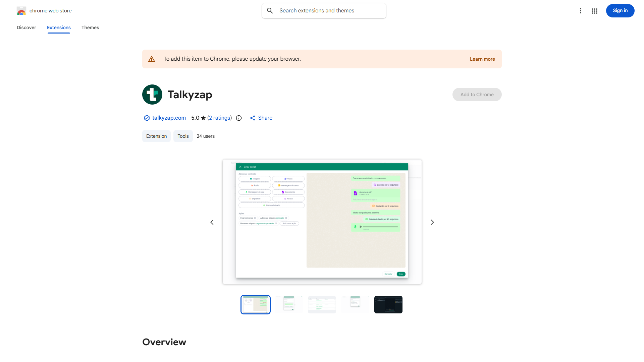Select the dark-themed fifth screenshot thumbnail
The height and width of the screenshot is (362, 644).
pos(388,304)
